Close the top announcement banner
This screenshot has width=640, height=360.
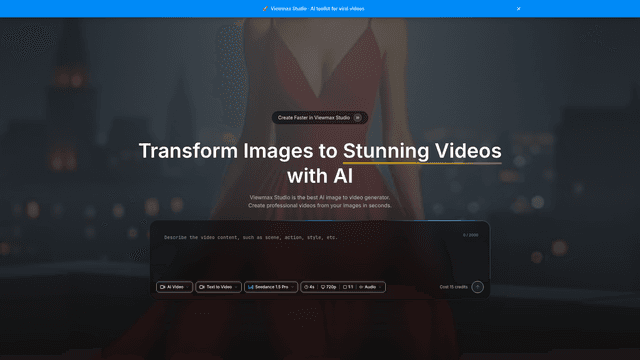(518, 9)
